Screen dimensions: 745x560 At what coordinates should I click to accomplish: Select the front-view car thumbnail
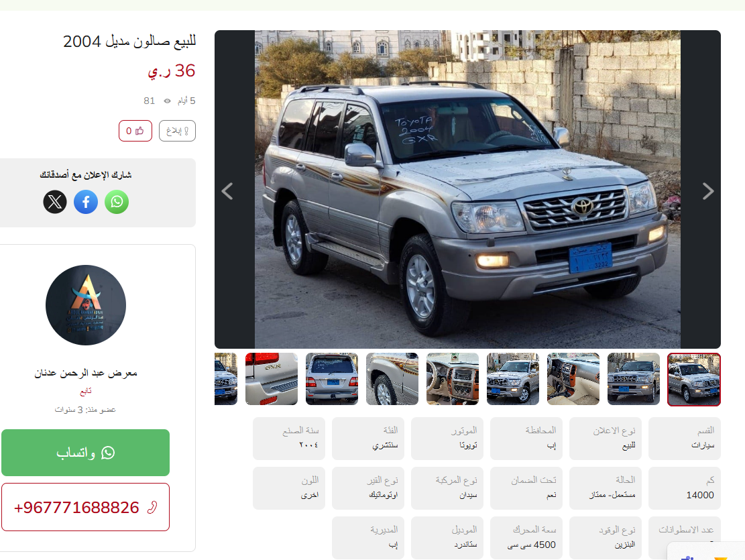tap(633, 379)
